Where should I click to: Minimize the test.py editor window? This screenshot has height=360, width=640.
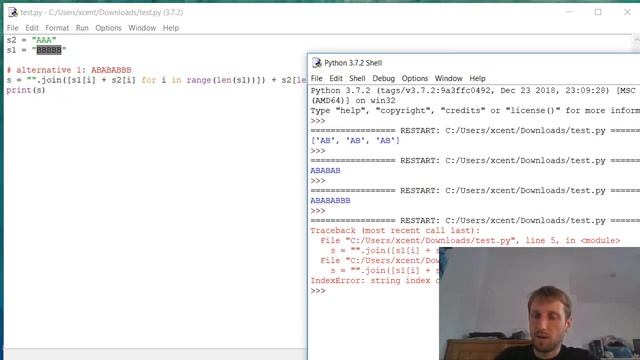click(x=569, y=12)
